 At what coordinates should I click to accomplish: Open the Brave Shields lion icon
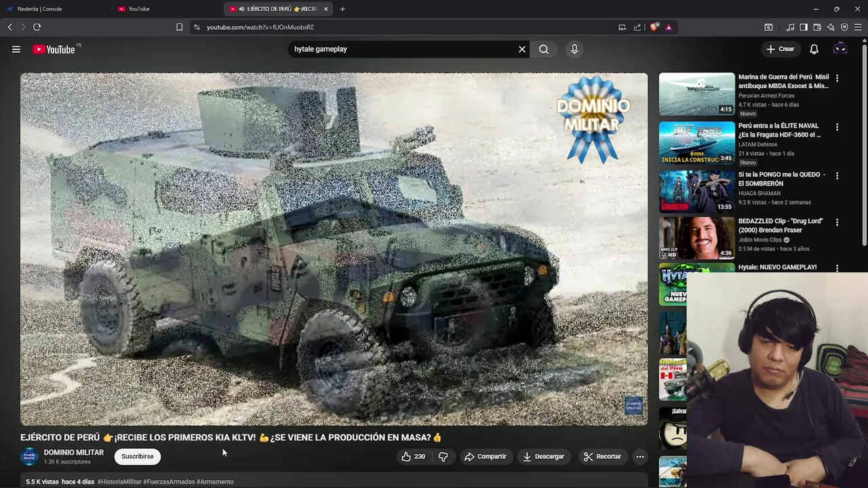tap(654, 27)
